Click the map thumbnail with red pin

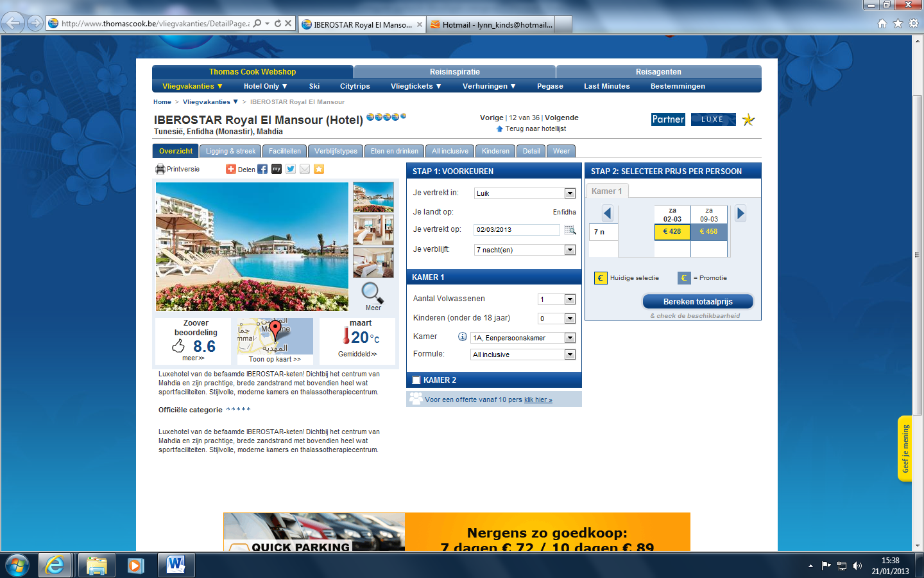pos(275,336)
